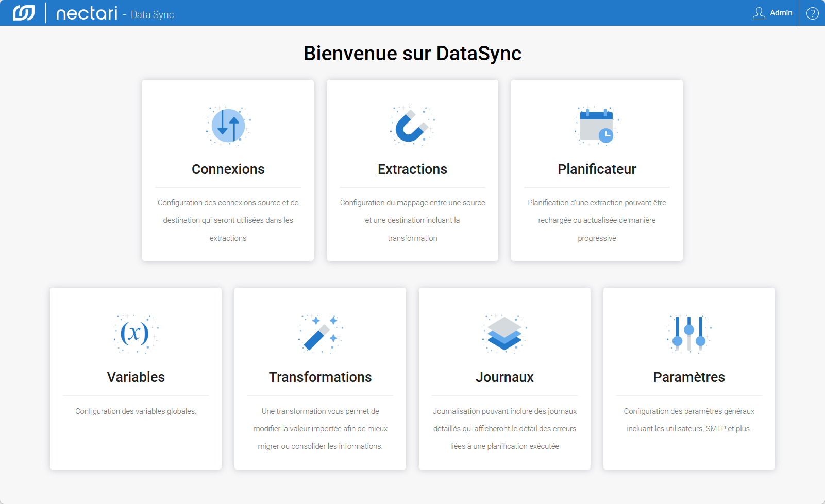
Task: Open the Paramètres title
Action: point(689,377)
